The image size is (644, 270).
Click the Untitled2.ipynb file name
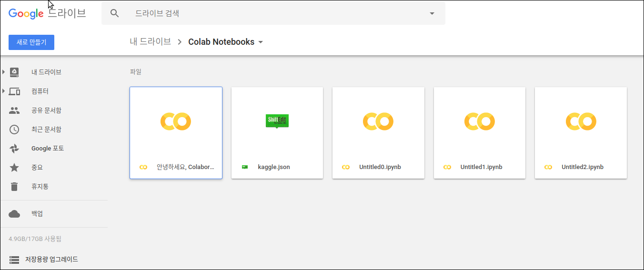pyautogui.click(x=583, y=167)
